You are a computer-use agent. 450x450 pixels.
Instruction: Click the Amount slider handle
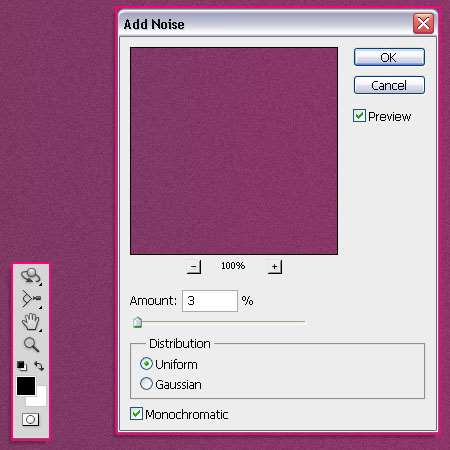pos(137,322)
